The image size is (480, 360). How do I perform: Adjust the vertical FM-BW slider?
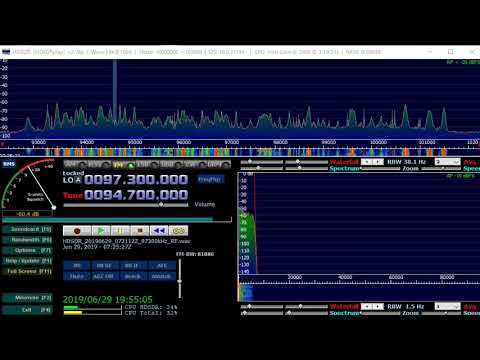click(x=180, y=279)
